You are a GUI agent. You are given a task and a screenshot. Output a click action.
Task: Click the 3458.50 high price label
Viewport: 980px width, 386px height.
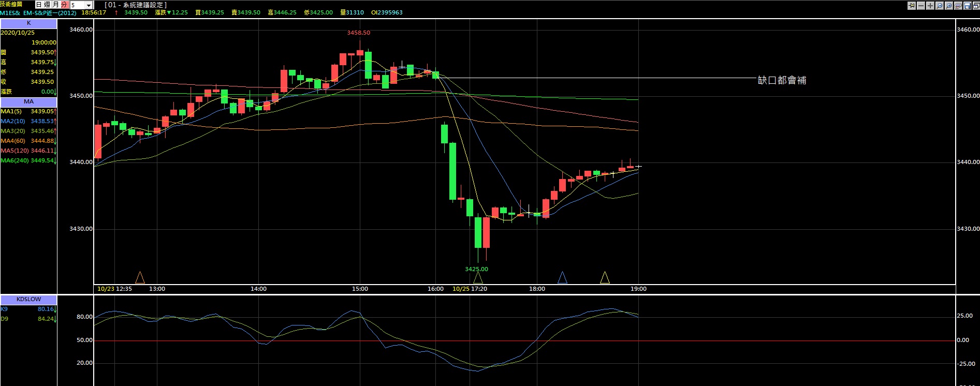(358, 33)
